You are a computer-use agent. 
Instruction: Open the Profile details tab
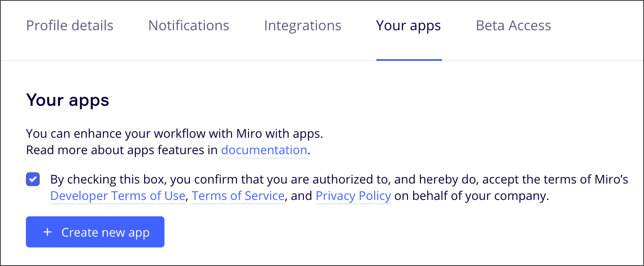point(69,25)
